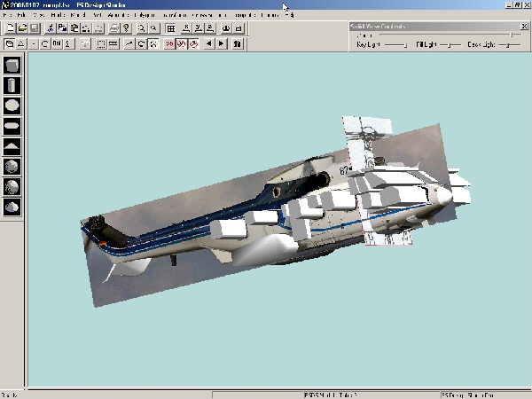Open the Edit menu
Screen dimensions: 532x399
pyautogui.click(x=23, y=15)
